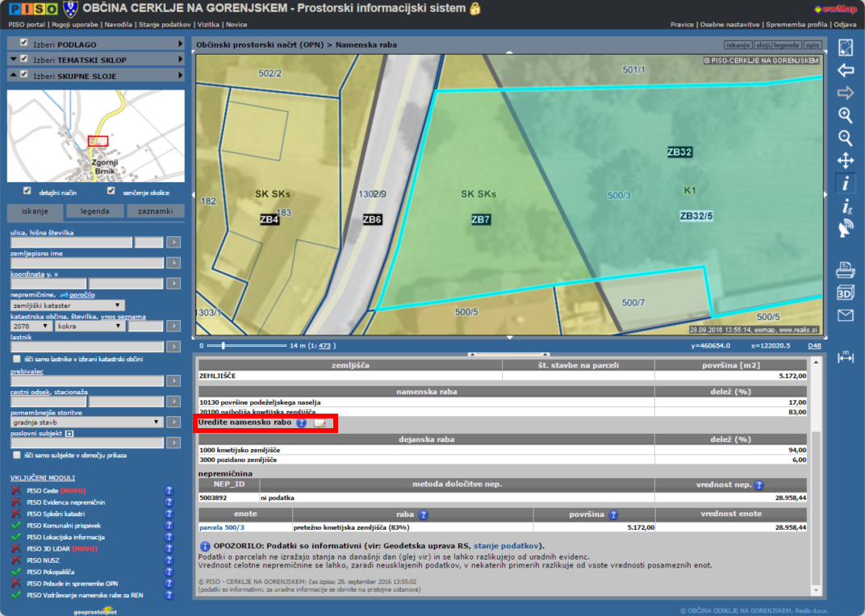Open the 'parcela 500/3' link
The height and width of the screenshot is (616, 865).
point(222,527)
